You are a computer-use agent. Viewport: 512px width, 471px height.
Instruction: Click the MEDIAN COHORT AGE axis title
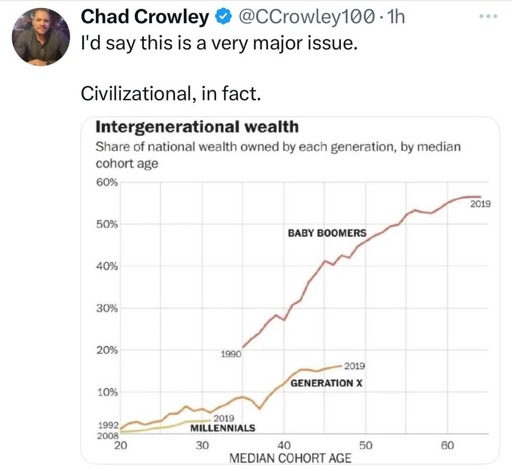290,458
